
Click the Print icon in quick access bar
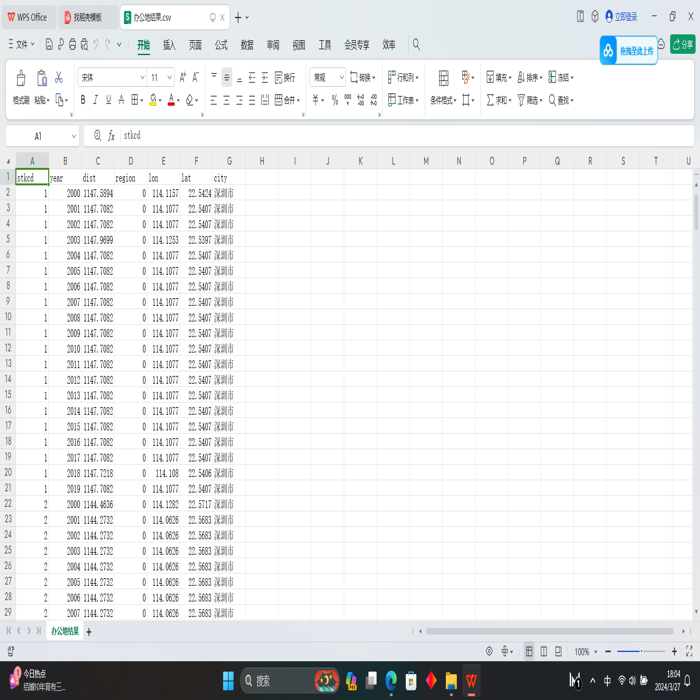[72, 45]
